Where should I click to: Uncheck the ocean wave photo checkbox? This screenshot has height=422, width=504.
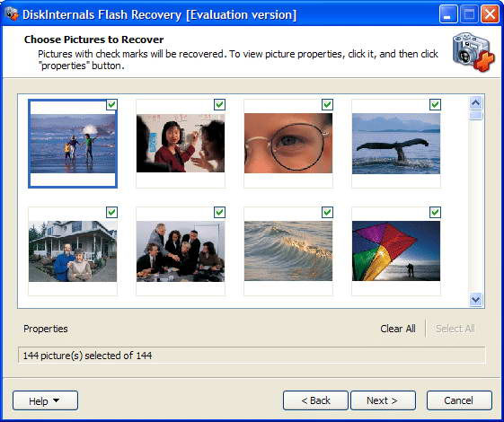(327, 212)
